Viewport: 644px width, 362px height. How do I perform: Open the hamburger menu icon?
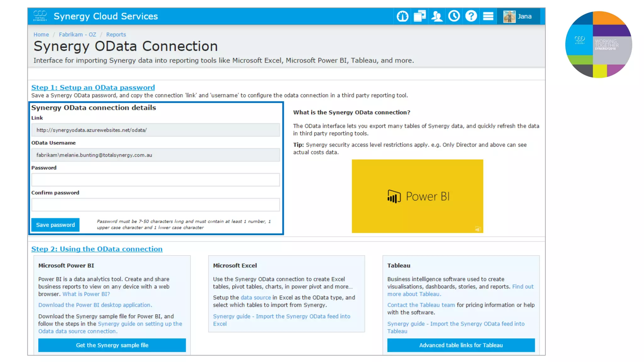(488, 16)
